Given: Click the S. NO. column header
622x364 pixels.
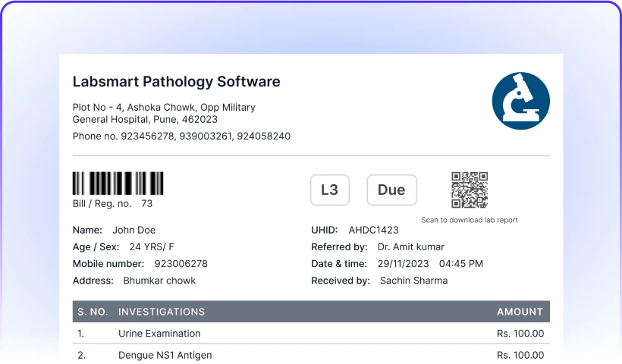Looking at the screenshot, I should (93, 312).
